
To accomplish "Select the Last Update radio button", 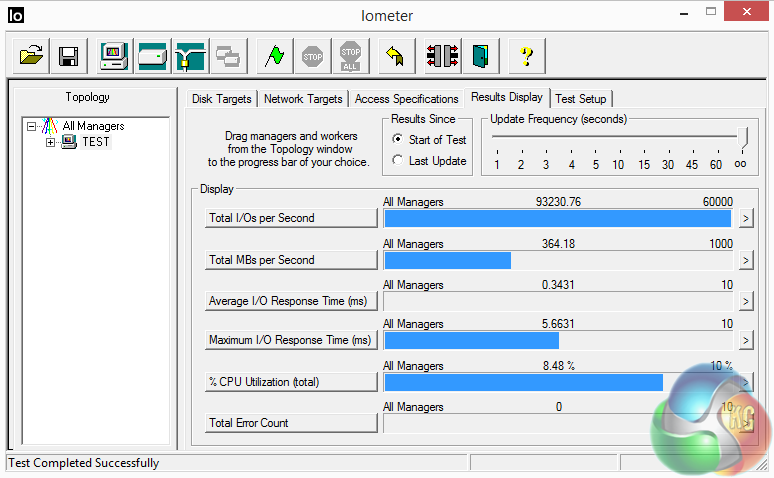I will [397, 160].
